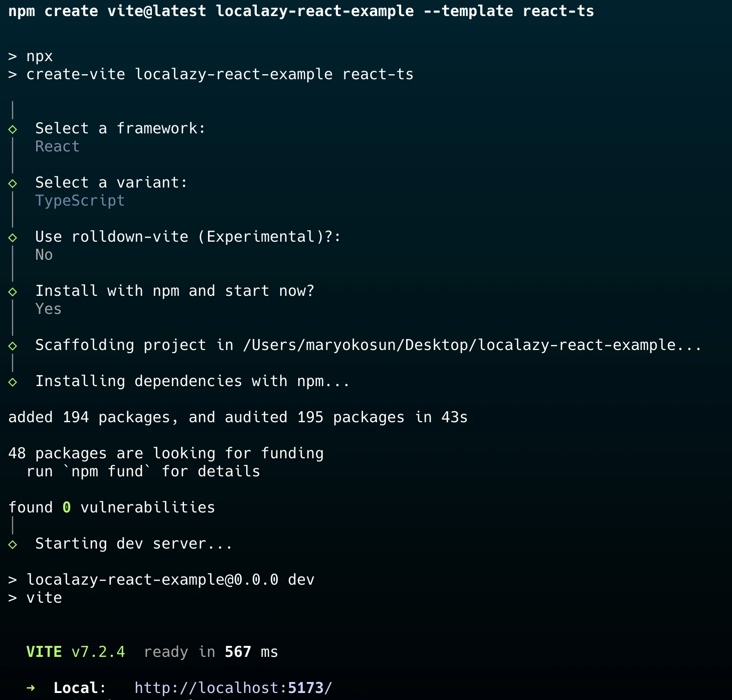The image size is (732, 700).
Task: Click the diamond next to Use rolldown-vite prompt
Action: coord(13,238)
